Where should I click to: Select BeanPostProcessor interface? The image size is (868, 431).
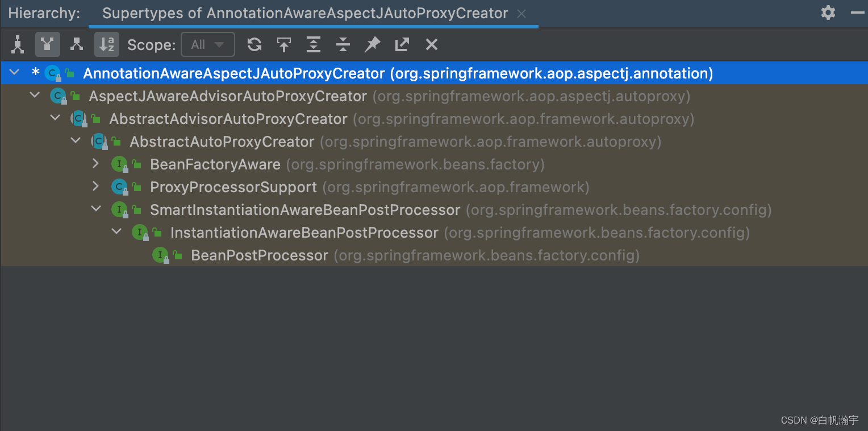(x=260, y=255)
